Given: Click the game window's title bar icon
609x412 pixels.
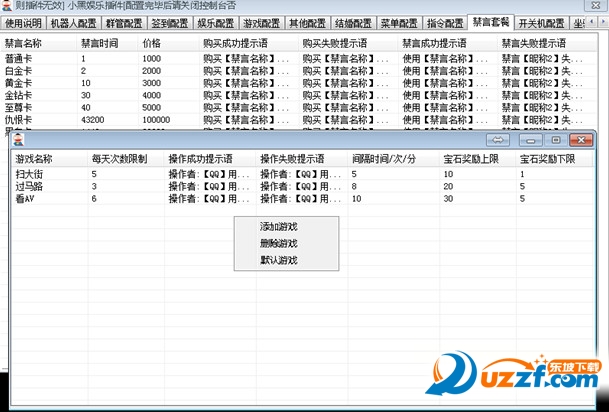Looking at the screenshot, I should pyautogui.click(x=19, y=140).
